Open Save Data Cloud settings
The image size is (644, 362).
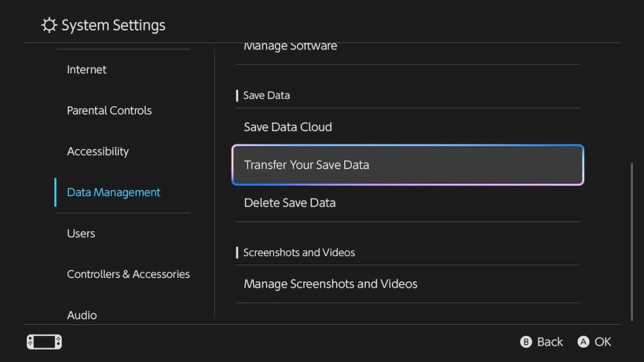[287, 127]
